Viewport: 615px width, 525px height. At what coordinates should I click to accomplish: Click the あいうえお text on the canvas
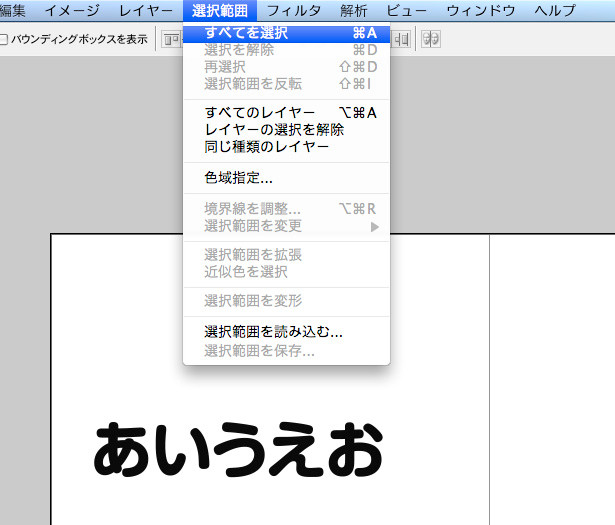tap(238, 449)
